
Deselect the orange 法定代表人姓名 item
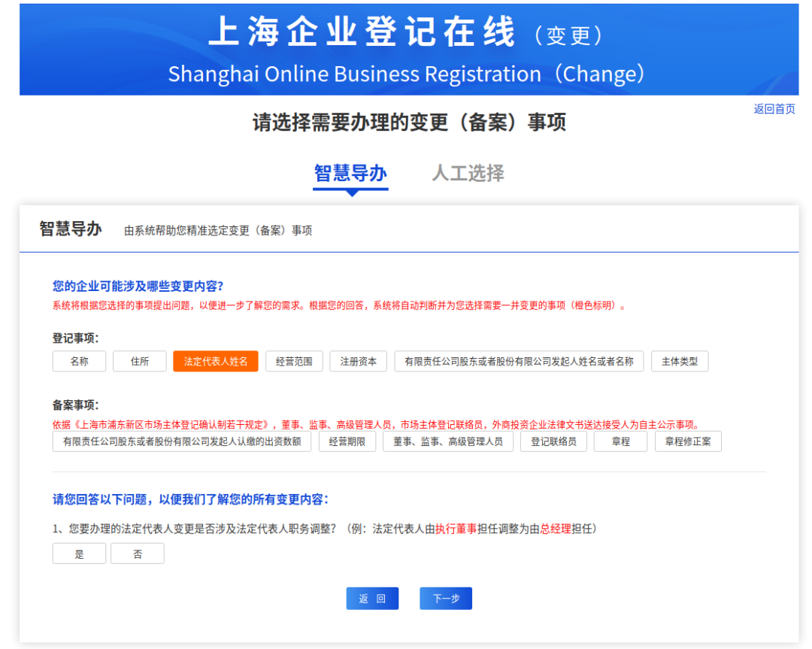(216, 362)
